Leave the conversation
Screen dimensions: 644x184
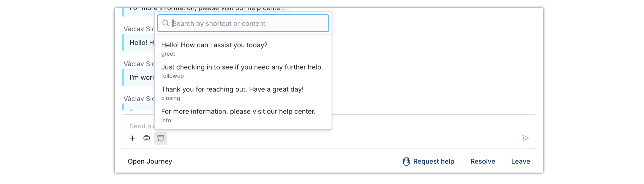coord(521,161)
